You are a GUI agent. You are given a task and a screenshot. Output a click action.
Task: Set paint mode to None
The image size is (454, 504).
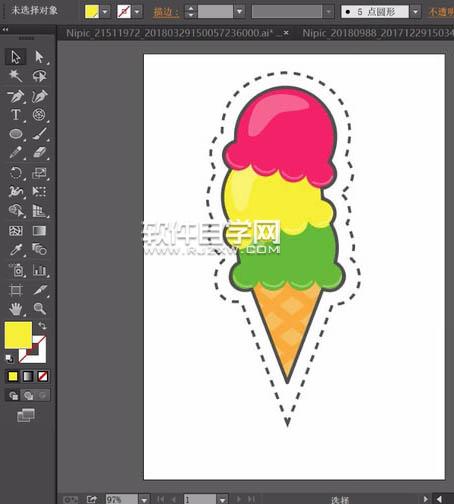point(43,376)
